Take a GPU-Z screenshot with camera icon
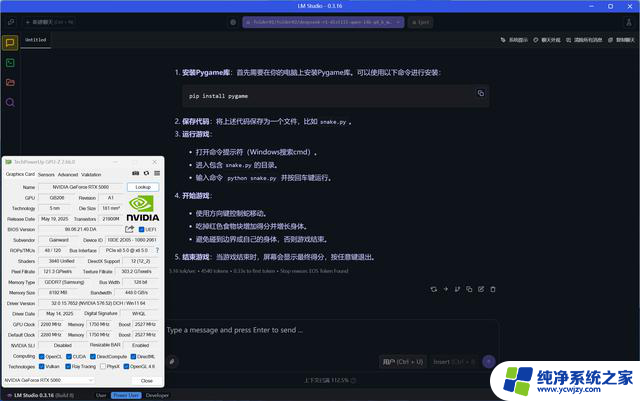This screenshot has height=401, width=640. 136,173
